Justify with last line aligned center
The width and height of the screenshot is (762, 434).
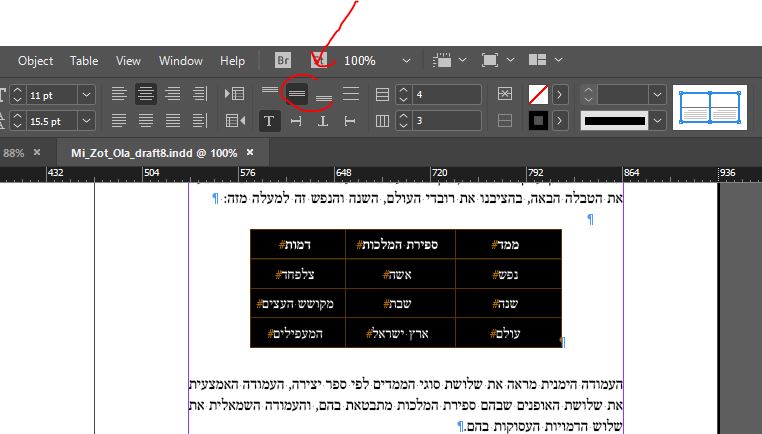(146, 121)
